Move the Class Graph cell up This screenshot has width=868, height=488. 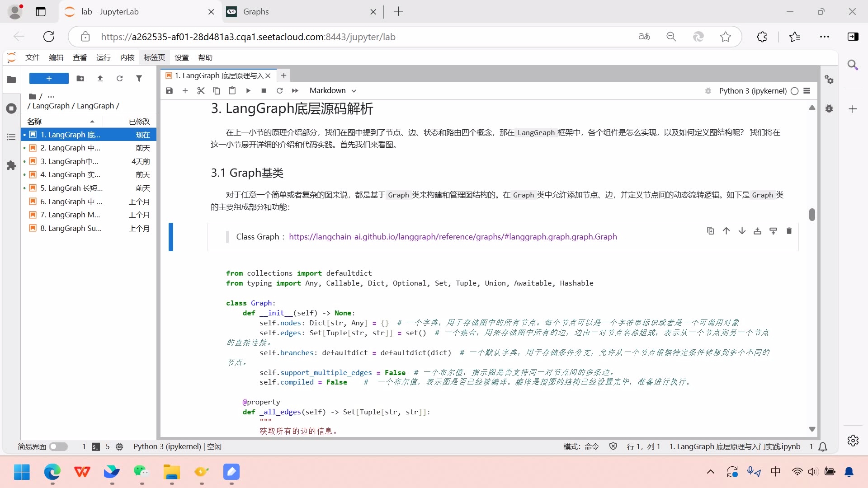[726, 230]
